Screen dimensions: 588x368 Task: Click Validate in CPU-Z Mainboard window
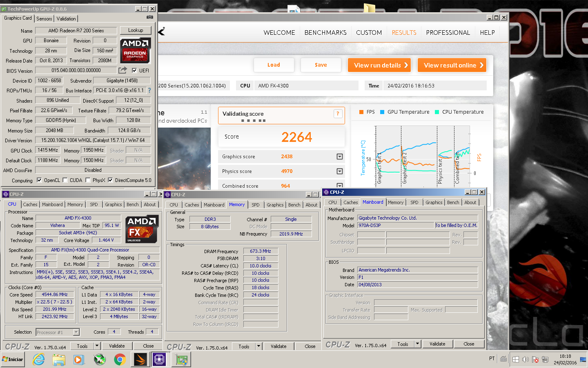[437, 344]
